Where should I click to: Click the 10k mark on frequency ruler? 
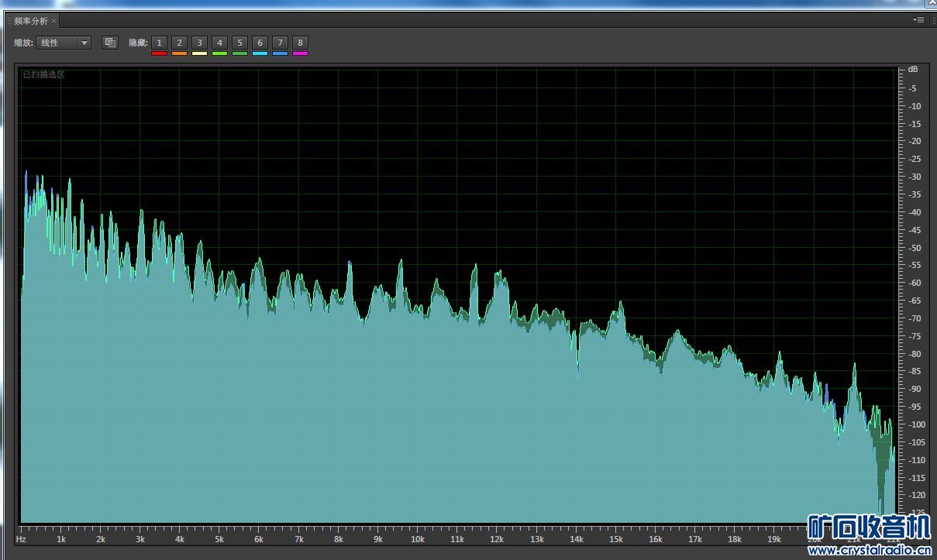418,539
